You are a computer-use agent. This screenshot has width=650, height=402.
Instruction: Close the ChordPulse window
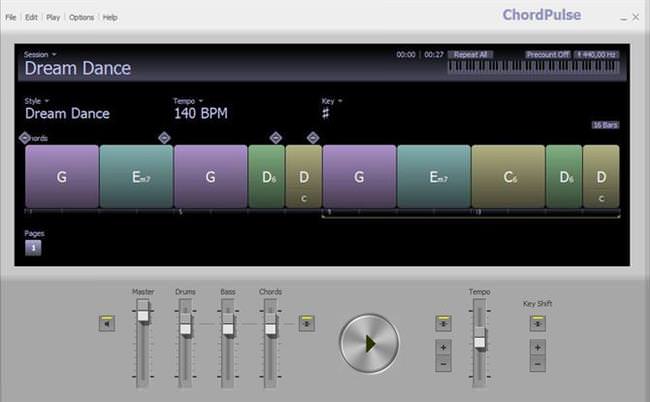pyautogui.click(x=635, y=17)
